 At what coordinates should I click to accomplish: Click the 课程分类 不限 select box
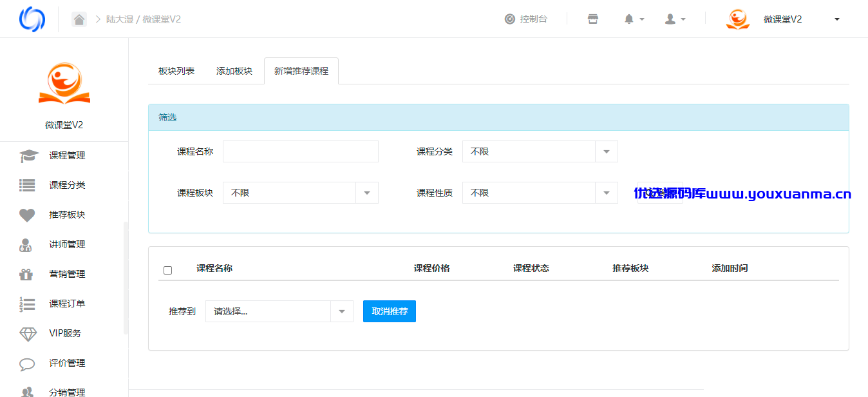point(540,151)
